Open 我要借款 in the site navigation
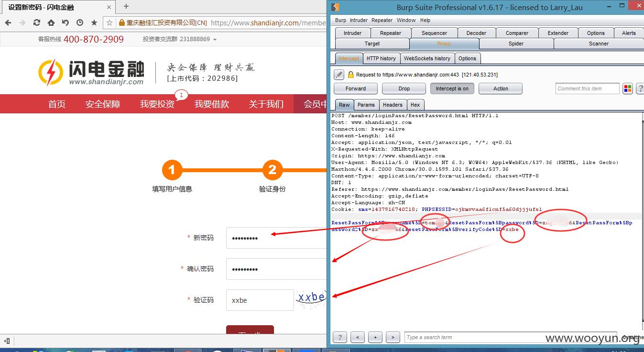The width and height of the screenshot is (644, 352). click(212, 104)
